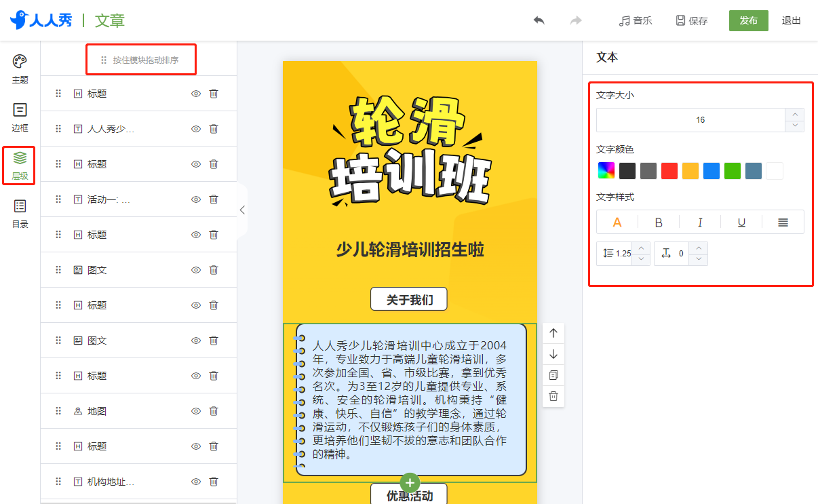818x504 pixels.
Task: Delete selected block via canvas trash icon
Action: (x=553, y=396)
